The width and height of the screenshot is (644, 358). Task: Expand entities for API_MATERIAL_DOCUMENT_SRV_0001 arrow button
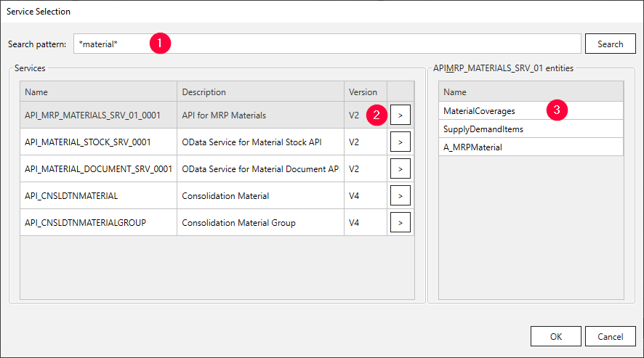[400, 168]
